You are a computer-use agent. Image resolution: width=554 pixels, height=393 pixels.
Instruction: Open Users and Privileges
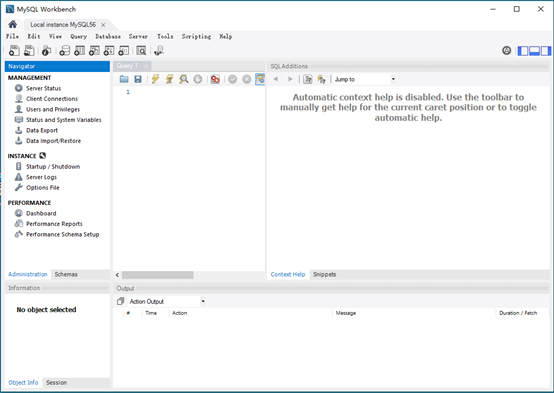pos(53,109)
